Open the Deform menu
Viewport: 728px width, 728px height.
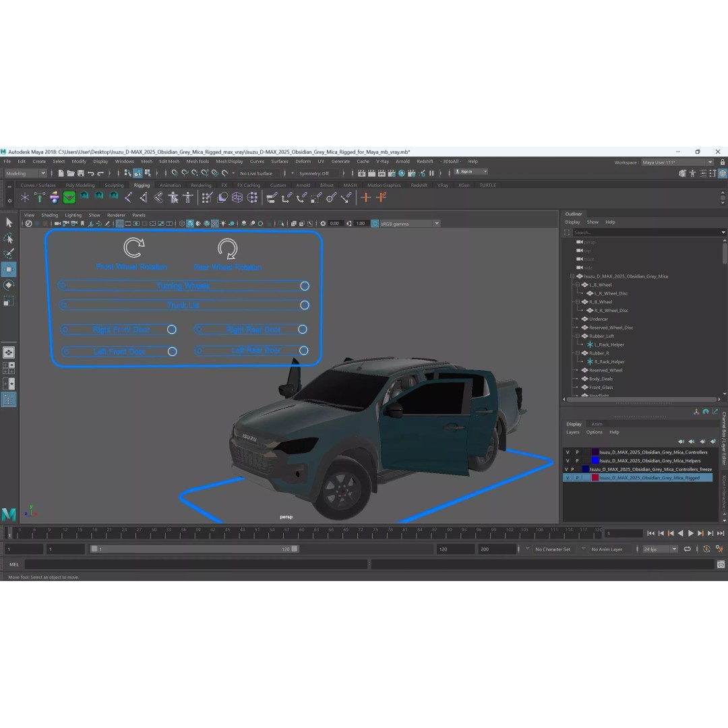tap(303, 162)
